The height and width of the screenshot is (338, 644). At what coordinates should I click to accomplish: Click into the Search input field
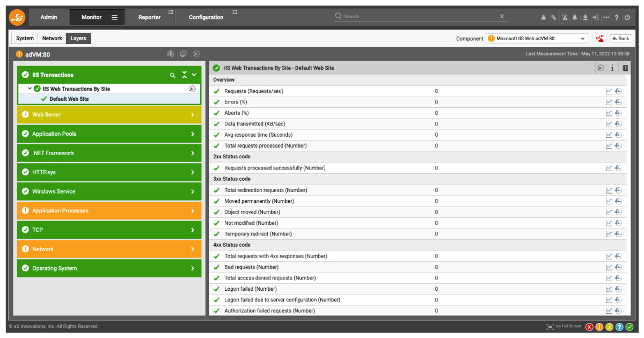[x=419, y=17]
